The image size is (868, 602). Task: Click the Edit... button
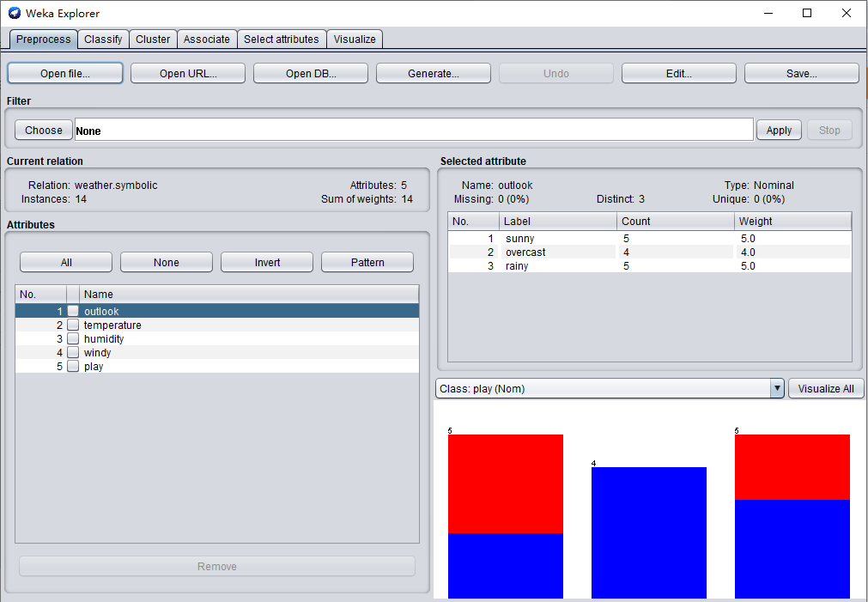(678, 73)
